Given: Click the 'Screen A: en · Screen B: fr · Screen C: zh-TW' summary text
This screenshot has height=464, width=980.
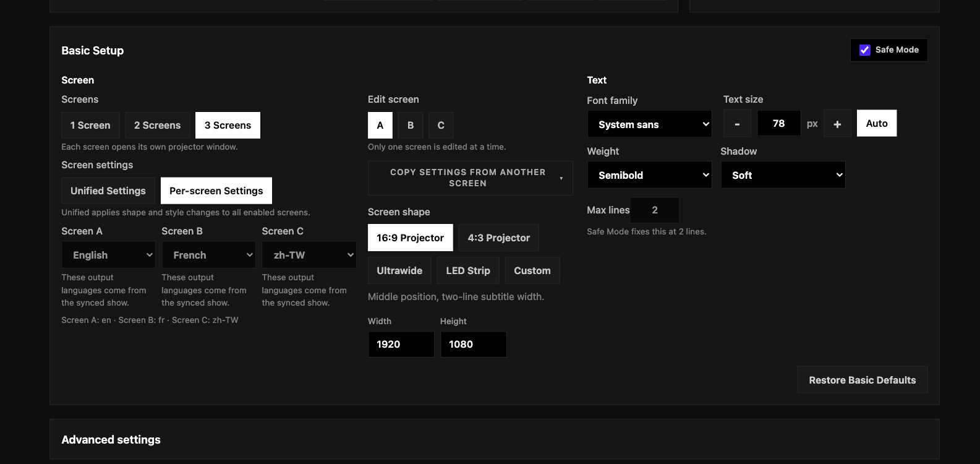Looking at the screenshot, I should point(150,320).
